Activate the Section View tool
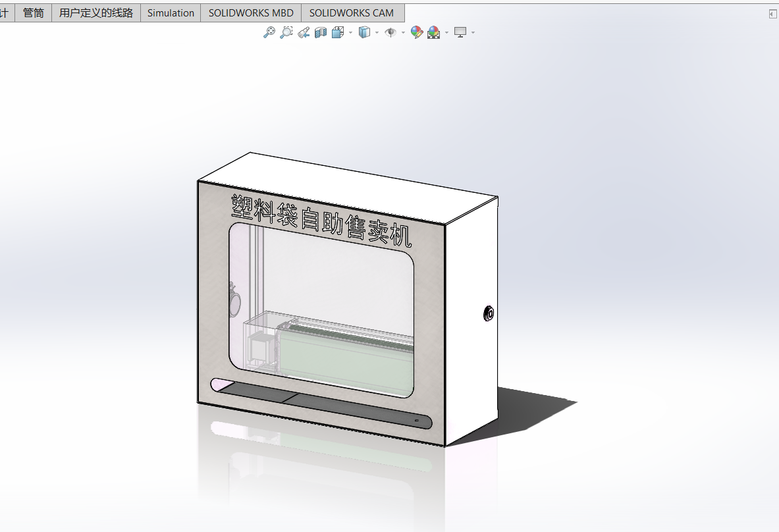The image size is (779, 532). pos(321,33)
